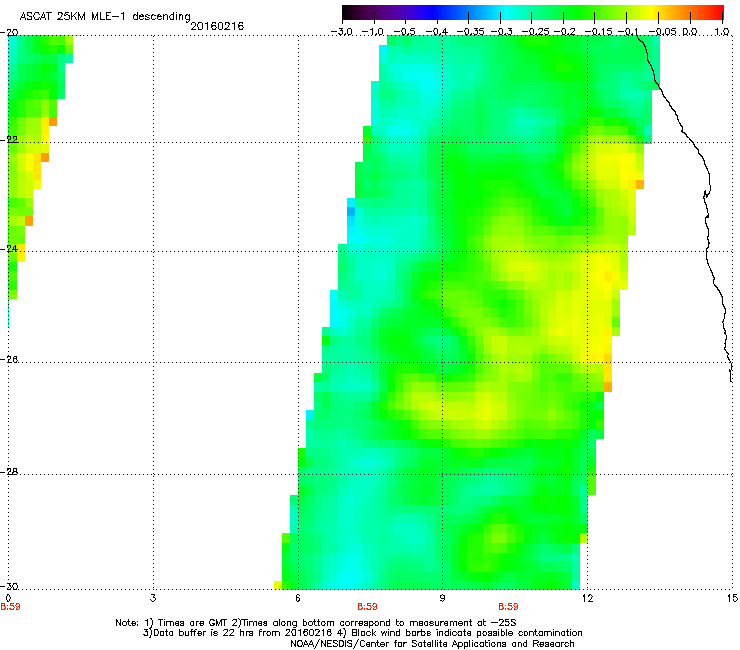Pick the red end of the color scale bar
This screenshot has width=740, height=650.
[717, 13]
